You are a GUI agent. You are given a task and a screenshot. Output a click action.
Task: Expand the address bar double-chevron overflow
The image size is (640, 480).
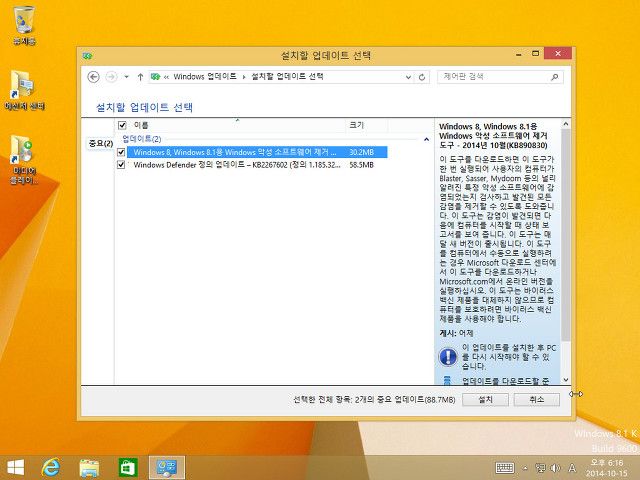(x=166, y=77)
